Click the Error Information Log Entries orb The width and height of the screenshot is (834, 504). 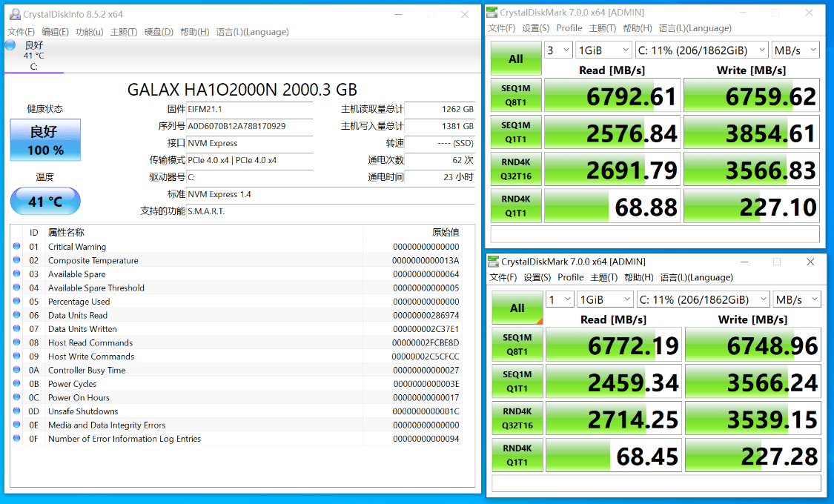pos(17,439)
